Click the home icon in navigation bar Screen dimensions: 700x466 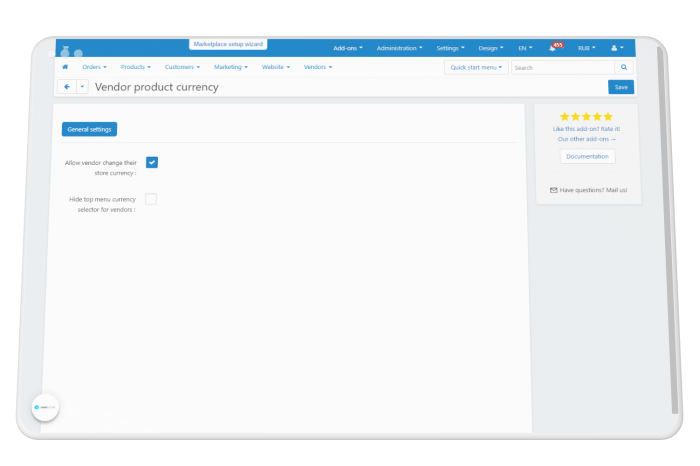[x=65, y=67]
